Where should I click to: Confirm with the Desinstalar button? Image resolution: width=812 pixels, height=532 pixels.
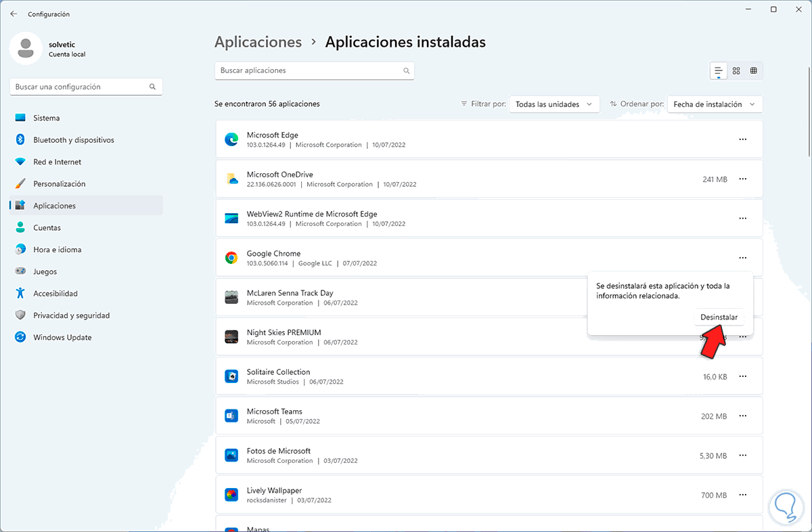719,317
